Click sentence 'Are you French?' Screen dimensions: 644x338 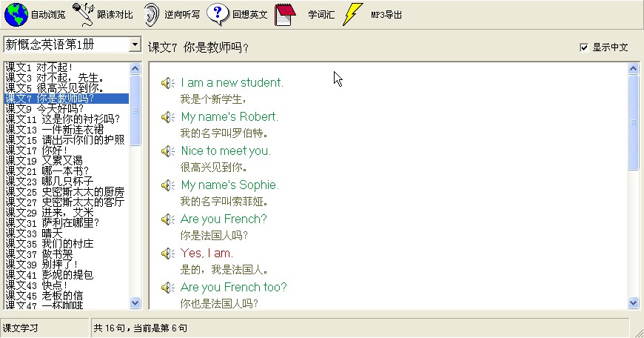point(224,219)
